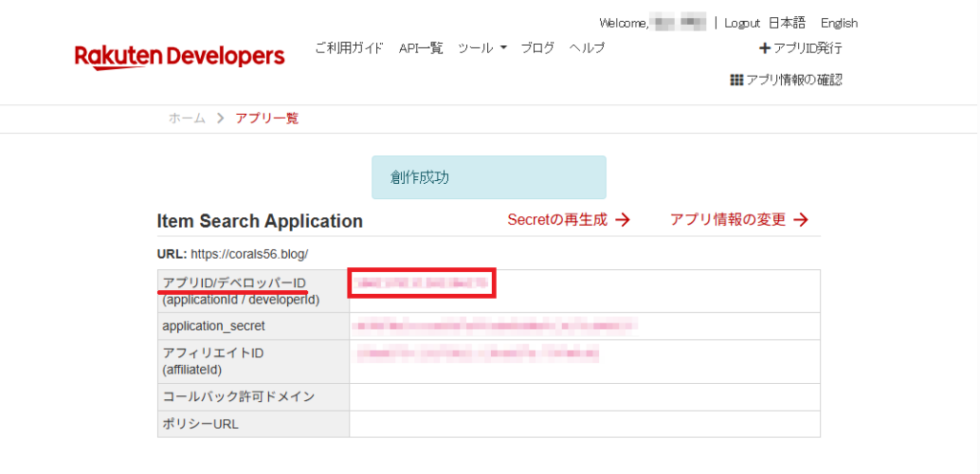Switch language to English
Viewport: 980px width, 474px height.
pyautogui.click(x=839, y=23)
